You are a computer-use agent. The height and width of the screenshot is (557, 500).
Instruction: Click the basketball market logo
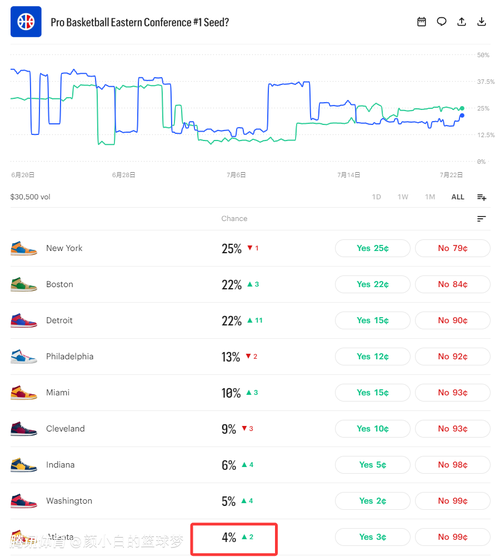pyautogui.click(x=26, y=22)
